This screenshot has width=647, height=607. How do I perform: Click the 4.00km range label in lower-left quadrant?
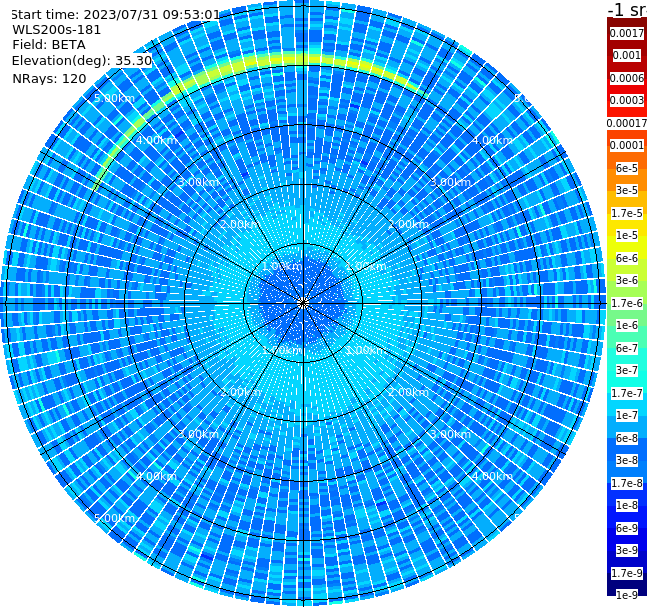click(156, 476)
